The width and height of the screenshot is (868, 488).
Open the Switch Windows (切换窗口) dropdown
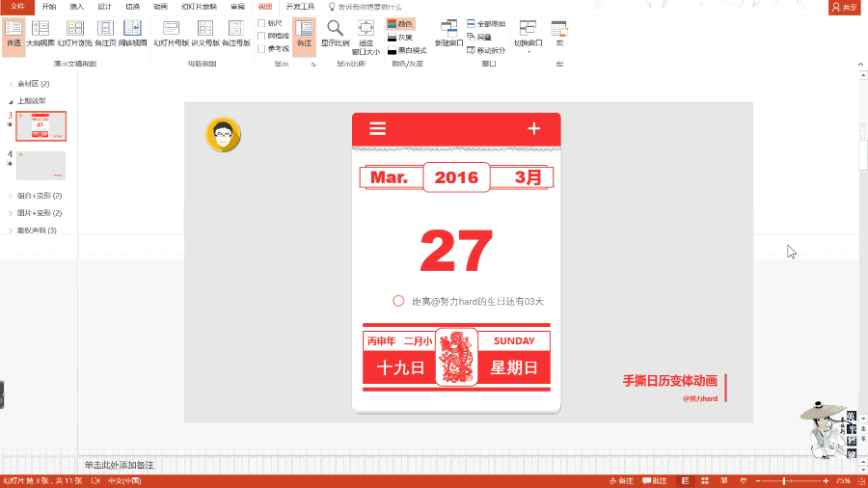528,34
